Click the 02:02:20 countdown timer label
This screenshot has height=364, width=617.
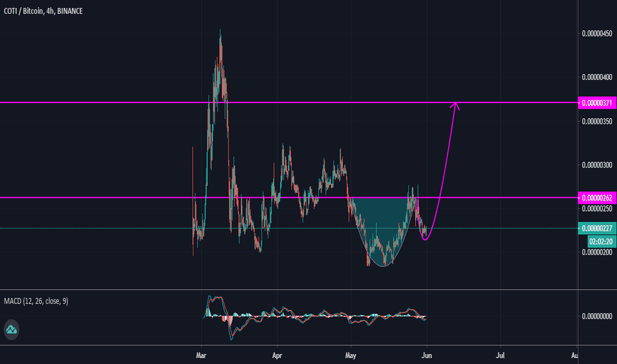coord(602,241)
